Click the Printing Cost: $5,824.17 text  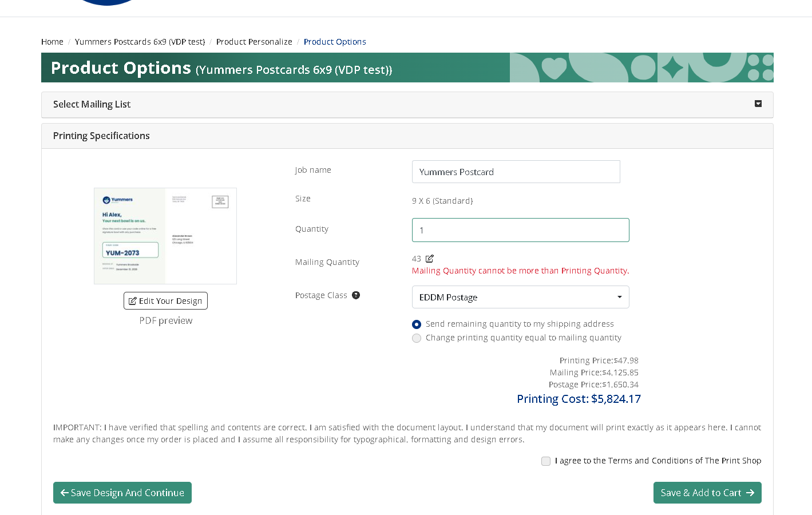tap(579, 399)
